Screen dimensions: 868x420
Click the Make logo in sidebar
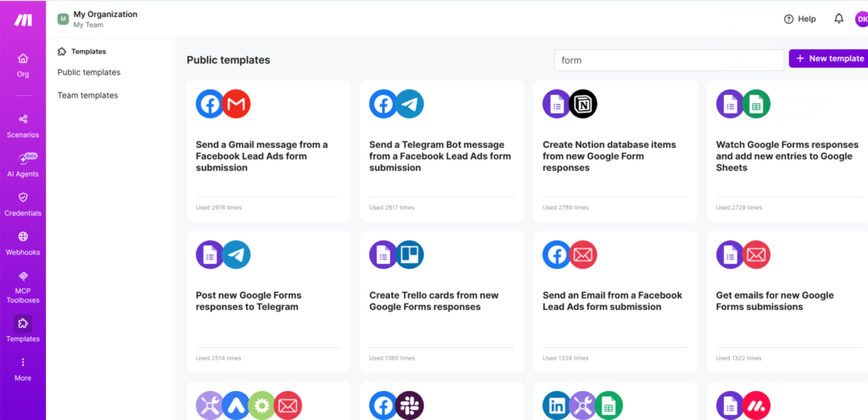click(x=23, y=20)
